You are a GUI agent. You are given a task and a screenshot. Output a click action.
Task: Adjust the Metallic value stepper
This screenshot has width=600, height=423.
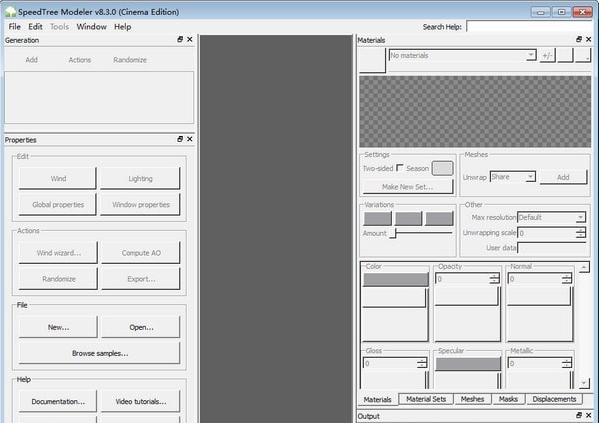point(566,363)
